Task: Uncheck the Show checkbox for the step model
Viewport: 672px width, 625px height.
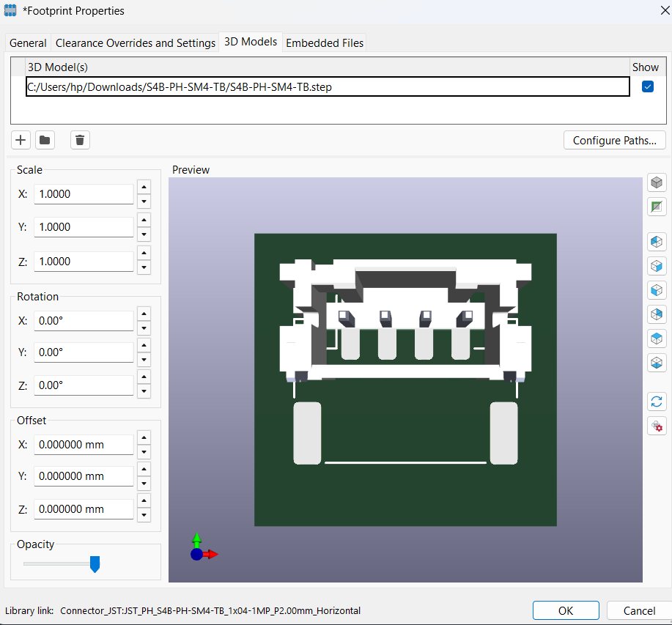Action: 647,86
